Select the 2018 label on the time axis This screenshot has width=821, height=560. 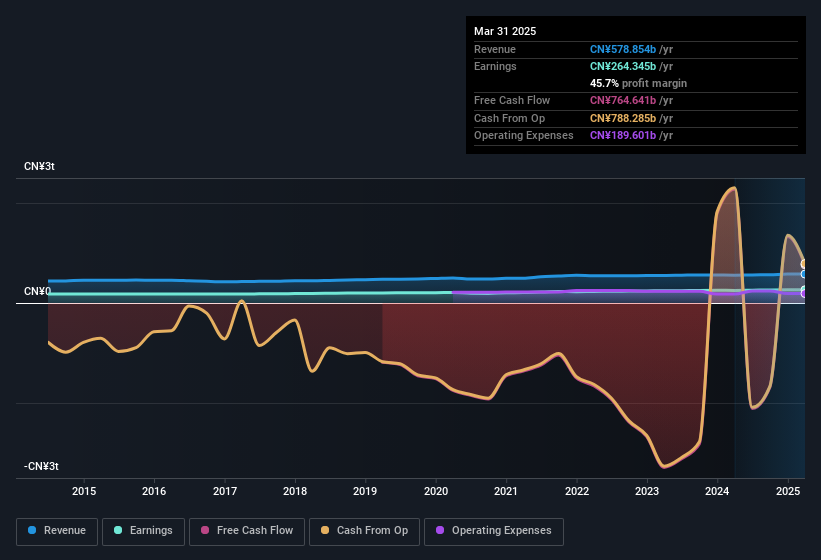point(295,491)
